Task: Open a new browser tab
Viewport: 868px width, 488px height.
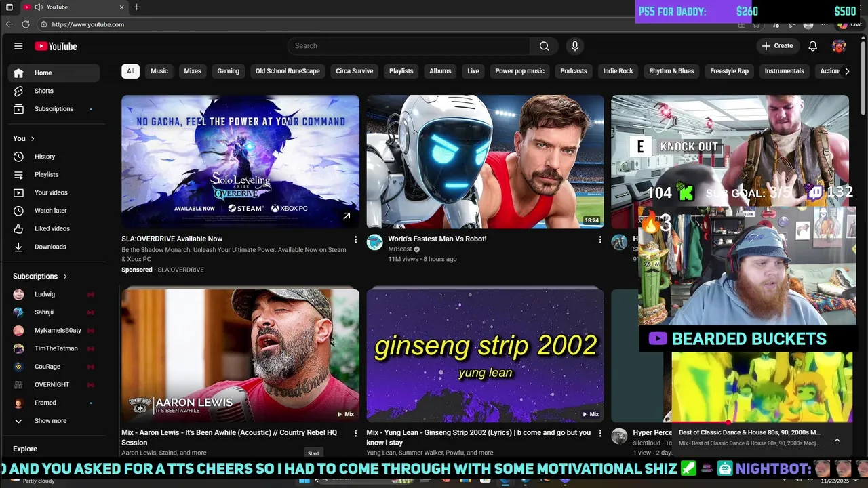Action: 136,7
